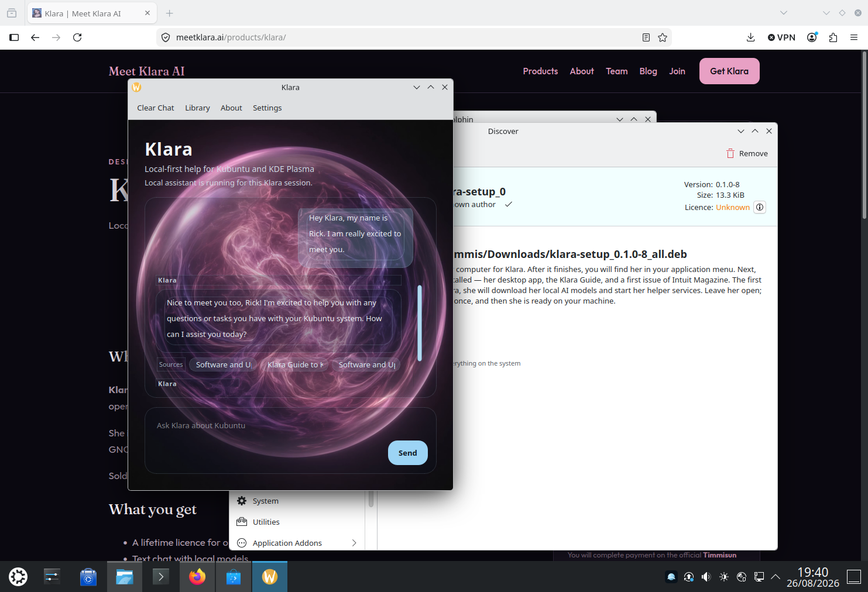Open the browser hamburger menu
Image resolution: width=868 pixels, height=592 pixels.
coord(854,37)
